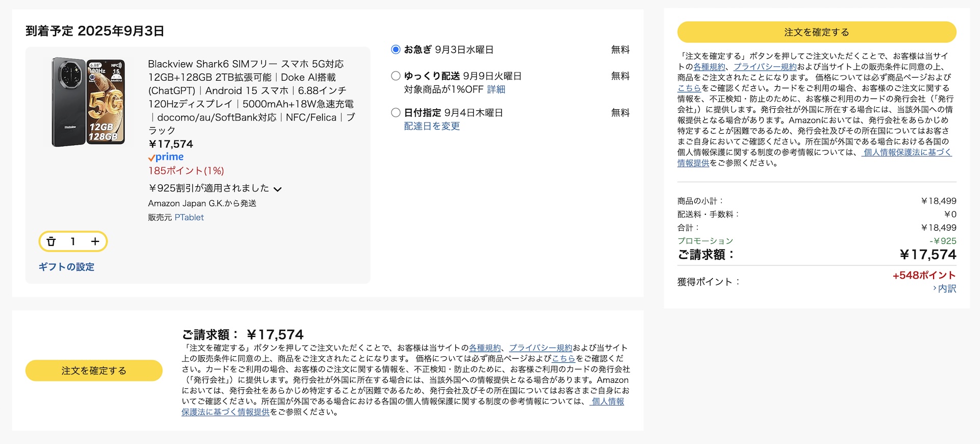This screenshot has width=980, height=444.
Task: Open プライバシー規約 link in right panel
Action: [765, 67]
